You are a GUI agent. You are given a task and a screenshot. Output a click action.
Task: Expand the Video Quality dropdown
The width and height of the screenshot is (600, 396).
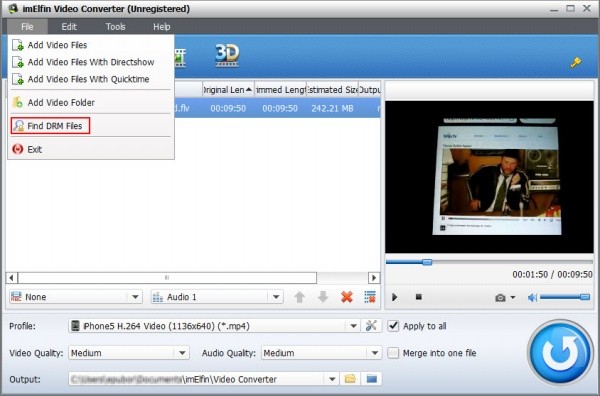(x=182, y=353)
